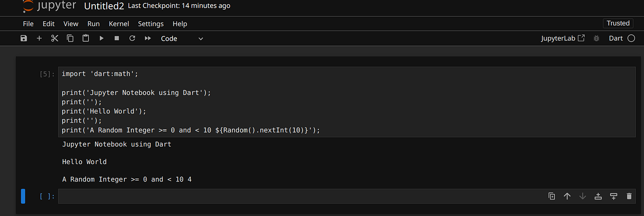Delete the empty cell with trash icon
The height and width of the screenshot is (216, 644).
click(x=629, y=196)
